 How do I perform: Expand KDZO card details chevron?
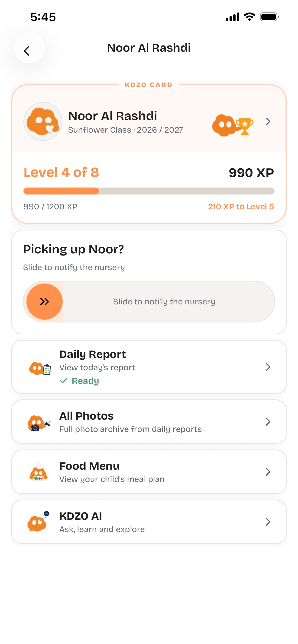tap(268, 121)
